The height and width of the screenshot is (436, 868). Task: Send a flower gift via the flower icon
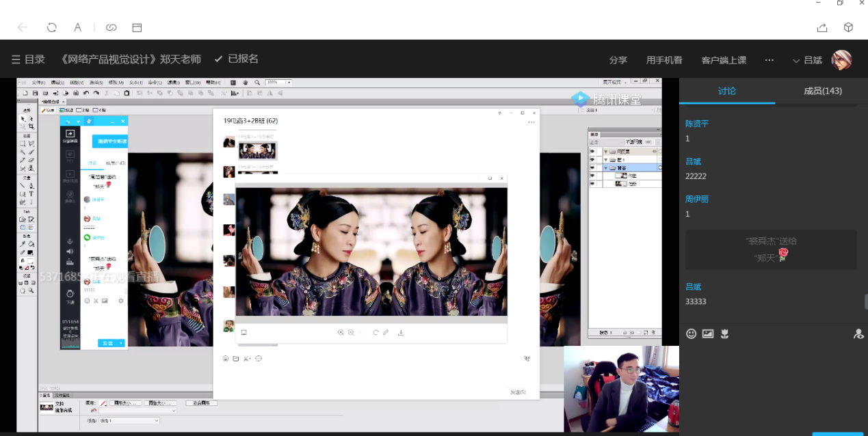725,333
